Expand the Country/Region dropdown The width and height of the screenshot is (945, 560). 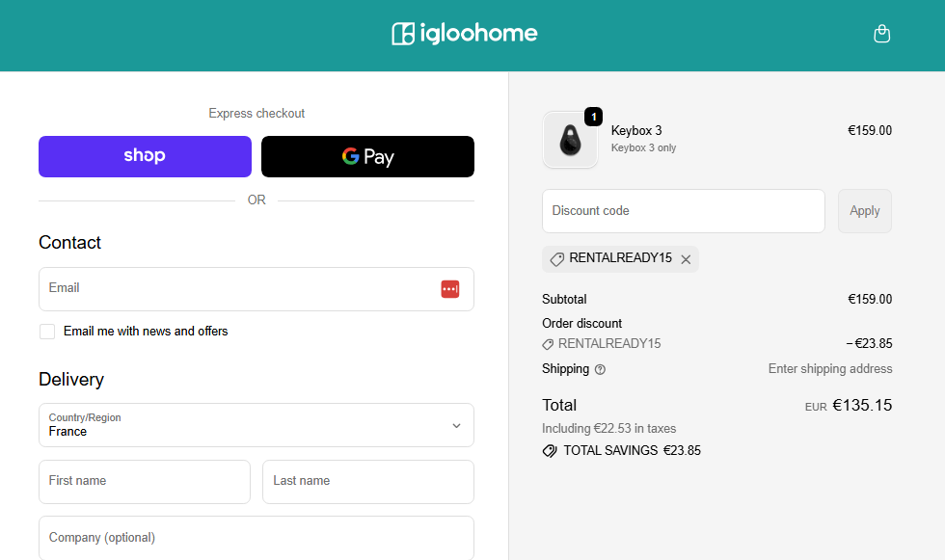point(256,425)
